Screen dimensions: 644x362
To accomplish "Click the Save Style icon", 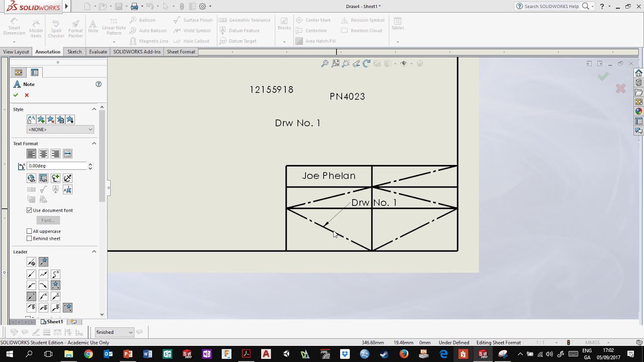I will (60, 119).
